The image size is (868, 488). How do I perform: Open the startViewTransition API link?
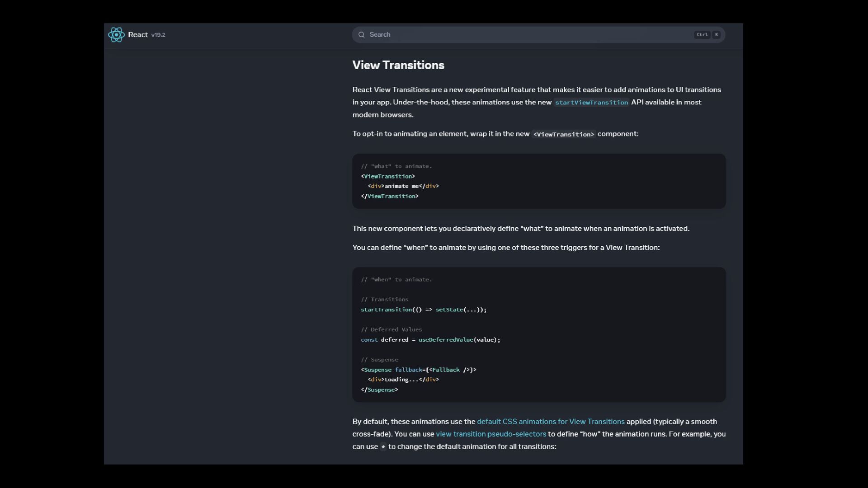point(591,103)
